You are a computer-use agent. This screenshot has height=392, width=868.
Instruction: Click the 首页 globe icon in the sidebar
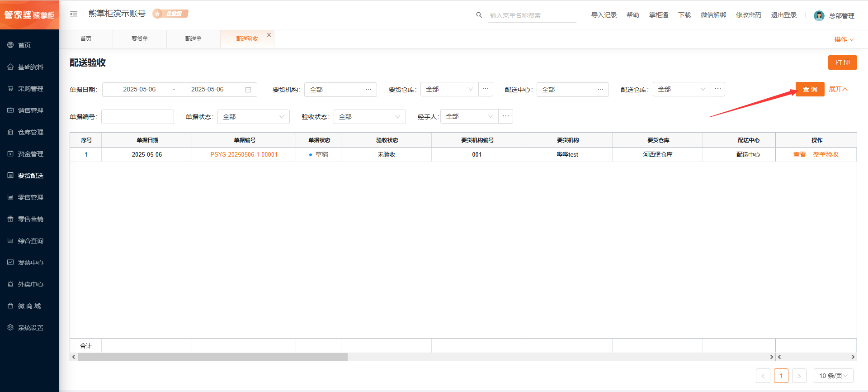pos(10,45)
